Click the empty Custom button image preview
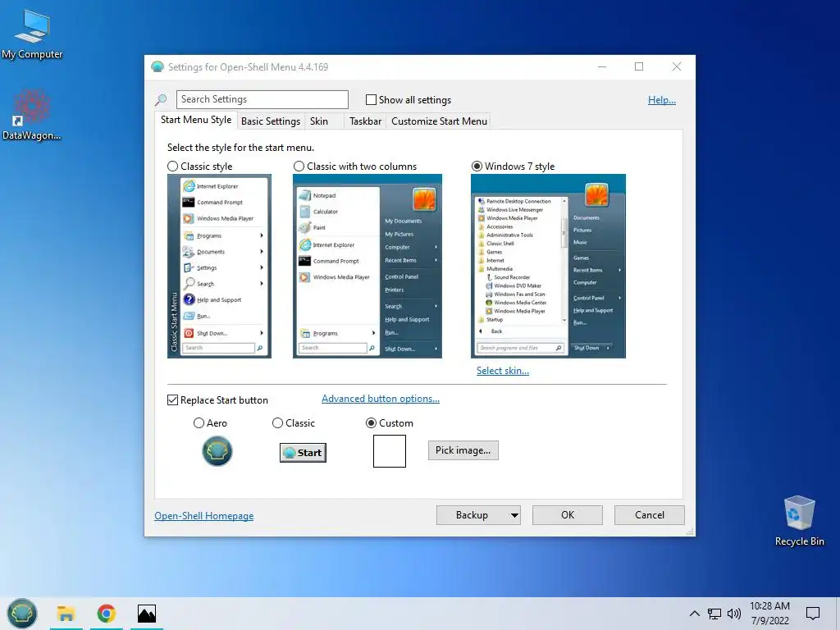The image size is (840, 630). pos(390,451)
